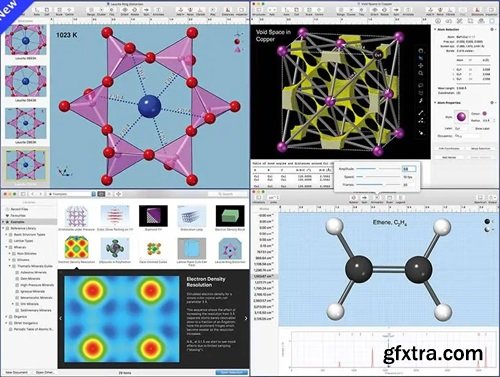Click Spin in the Ethene window toolbar
This screenshot has height=377, width=500.
(x=364, y=199)
